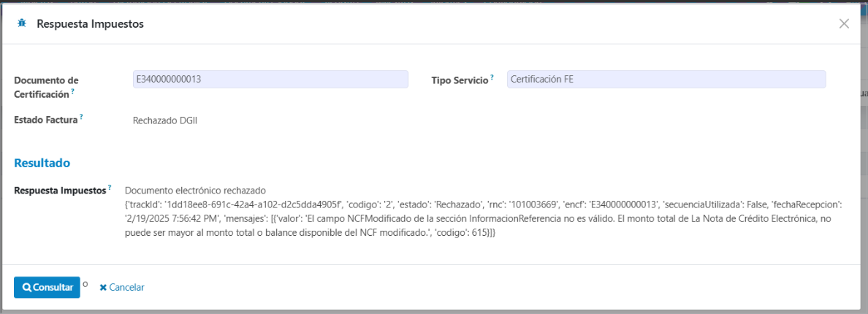Click the Documento de Certificación field E340000000013

(x=270, y=79)
